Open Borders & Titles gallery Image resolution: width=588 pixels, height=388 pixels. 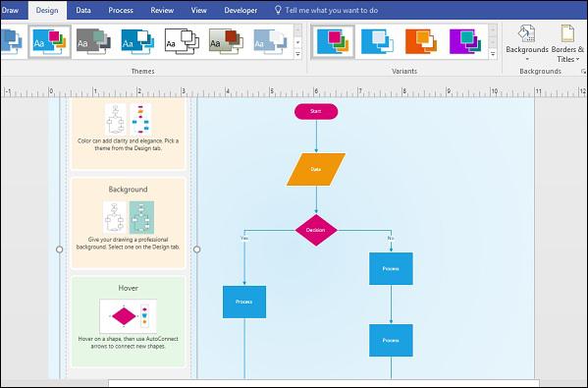567,43
